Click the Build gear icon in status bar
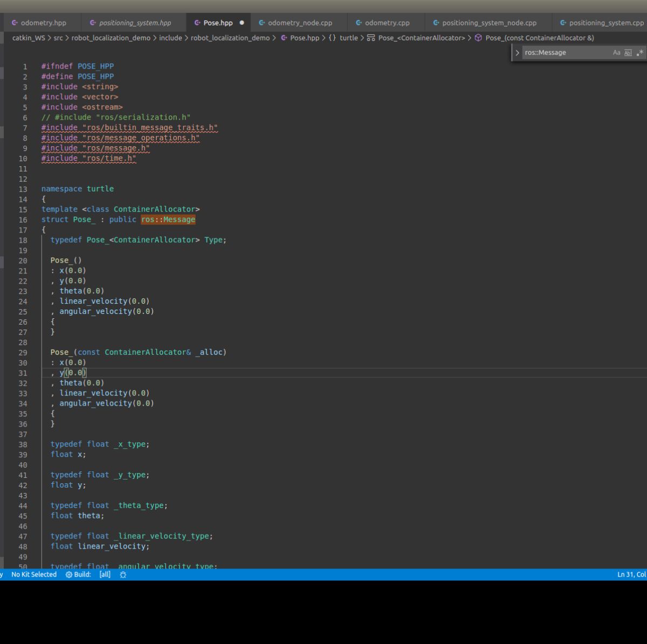The width and height of the screenshot is (647, 644). pos(69,574)
